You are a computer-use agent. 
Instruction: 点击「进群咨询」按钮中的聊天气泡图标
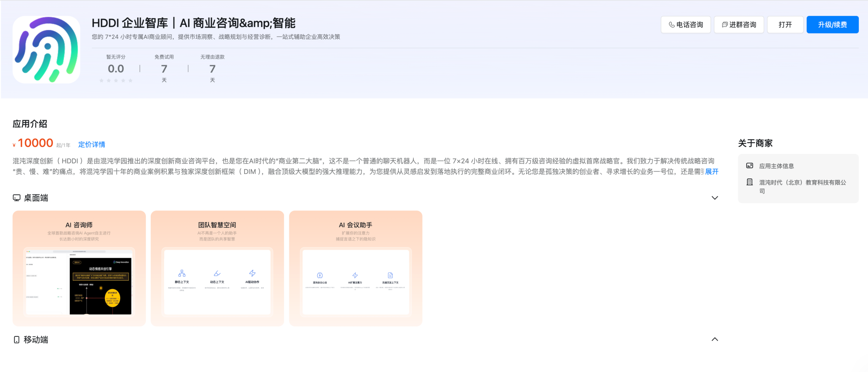click(724, 24)
